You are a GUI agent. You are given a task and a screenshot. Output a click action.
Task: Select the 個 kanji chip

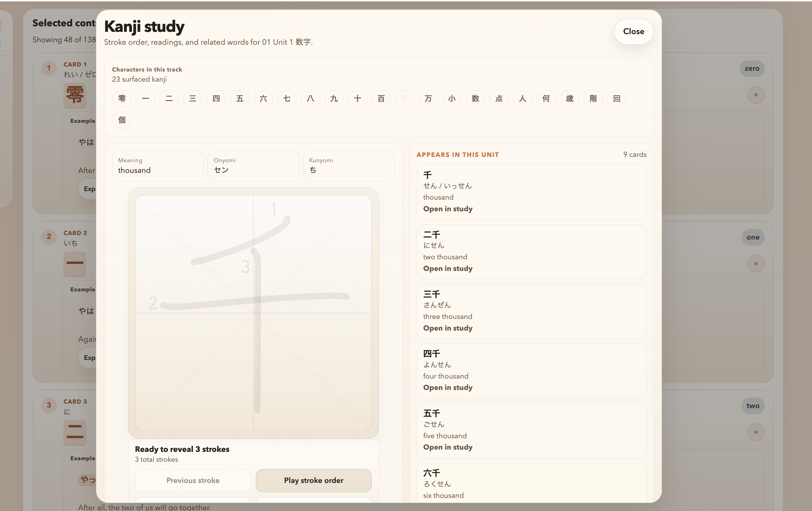122,120
